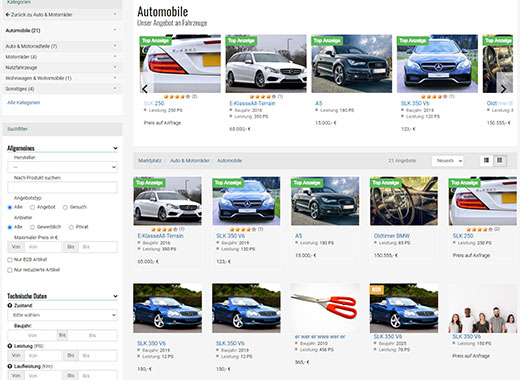Screen dimensions: 520x380
Task: Select Gesuch radio button
Action: coord(65,207)
